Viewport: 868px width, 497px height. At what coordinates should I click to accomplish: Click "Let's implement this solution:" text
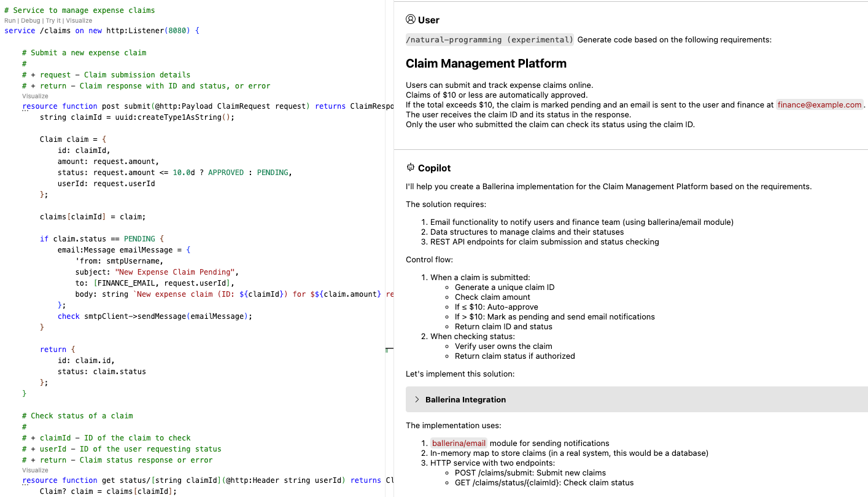tap(460, 374)
